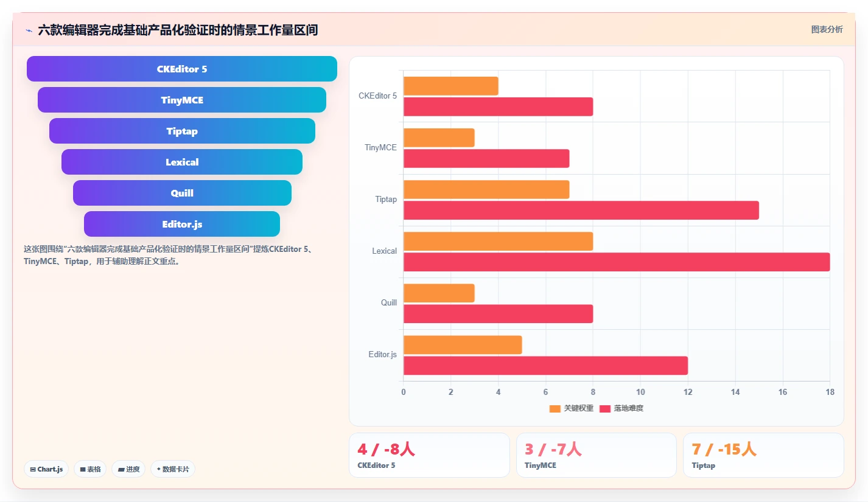Toggle the 关键权重 legend entry

tap(571, 408)
